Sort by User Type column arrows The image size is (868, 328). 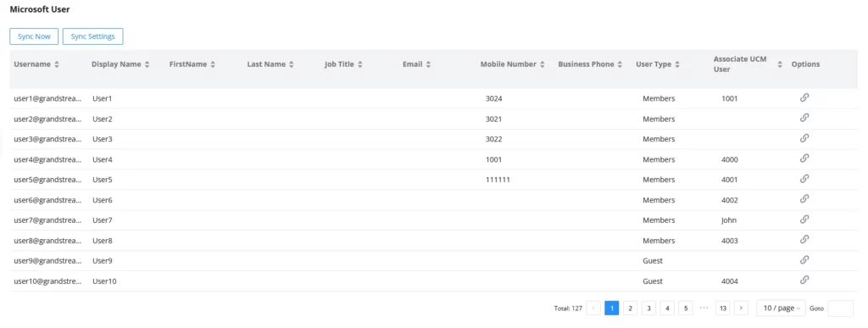677,64
